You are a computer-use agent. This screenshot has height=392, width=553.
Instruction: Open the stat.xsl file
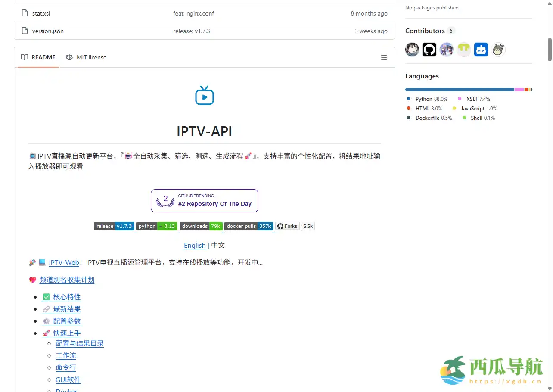[41, 13]
